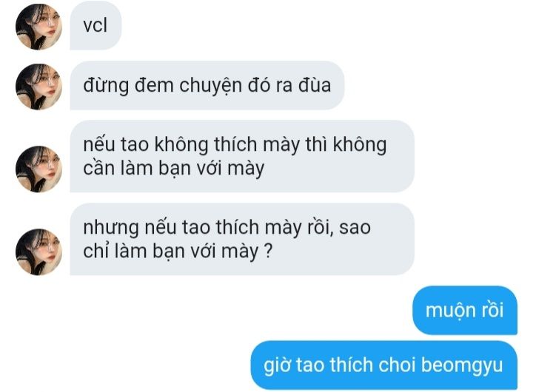The image size is (533, 392).
Task: Click the word "đùa" in the second message
Action: pos(315,85)
